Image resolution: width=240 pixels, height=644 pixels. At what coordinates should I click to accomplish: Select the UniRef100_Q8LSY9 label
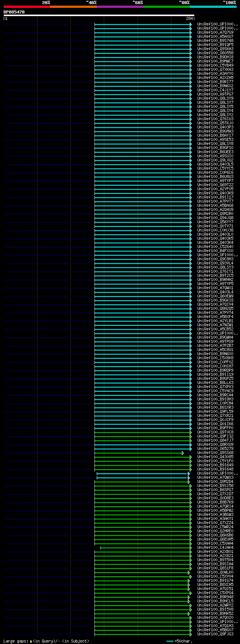click(215, 99)
